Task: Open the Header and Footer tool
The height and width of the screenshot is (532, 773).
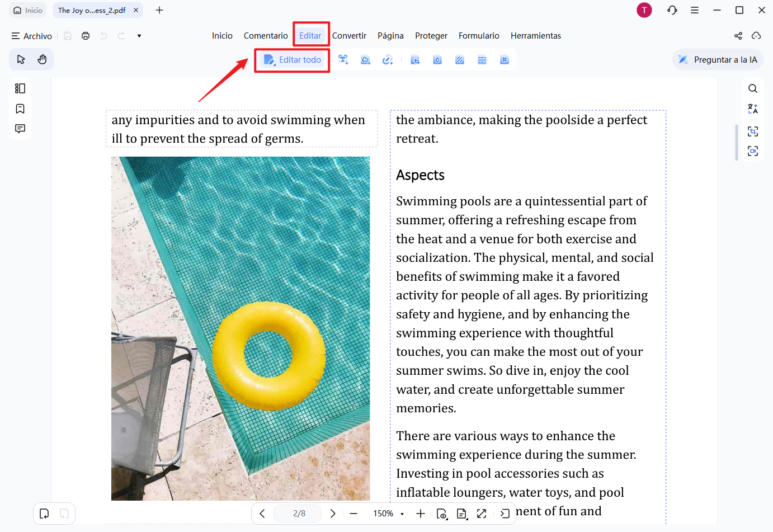Action: point(482,60)
